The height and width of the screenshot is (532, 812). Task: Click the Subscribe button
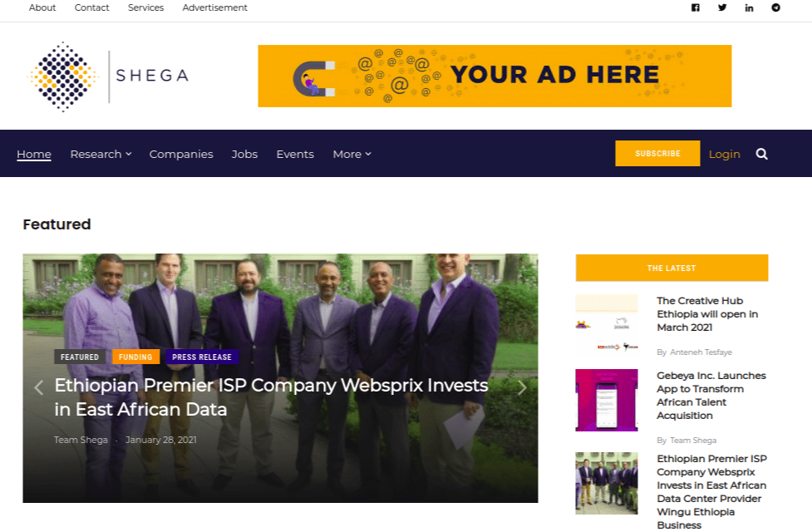tap(657, 153)
